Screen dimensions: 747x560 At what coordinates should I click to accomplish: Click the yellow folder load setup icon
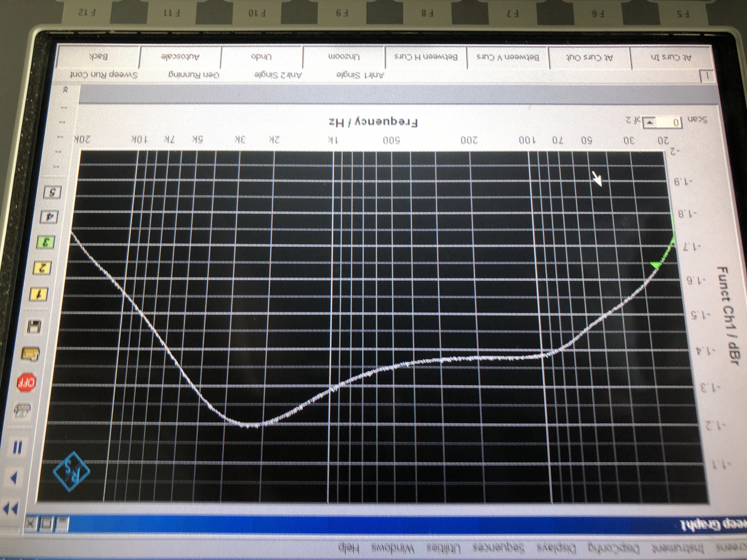(x=30, y=354)
